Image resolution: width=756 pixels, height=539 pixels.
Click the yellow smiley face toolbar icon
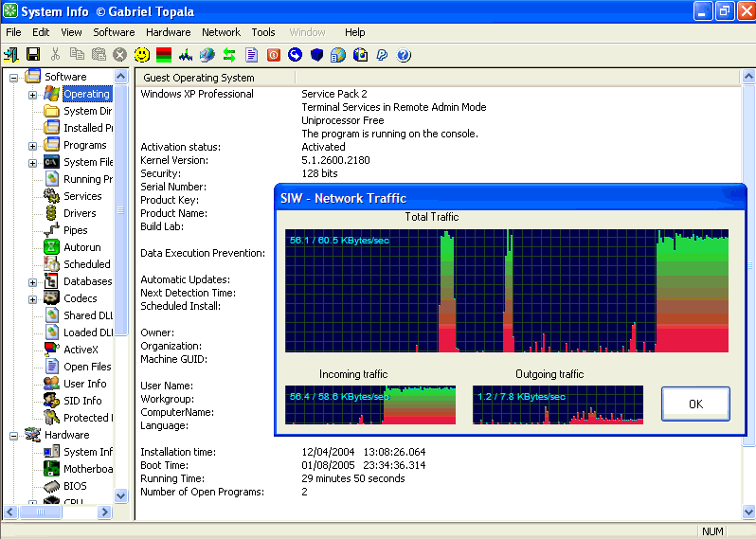click(141, 55)
